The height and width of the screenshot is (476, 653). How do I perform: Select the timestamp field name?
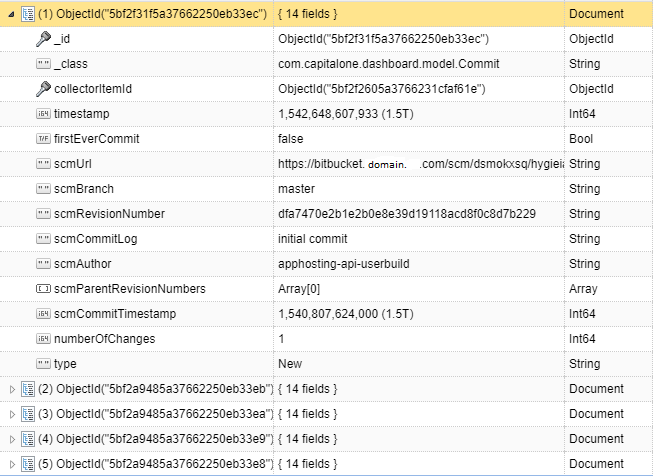82,114
